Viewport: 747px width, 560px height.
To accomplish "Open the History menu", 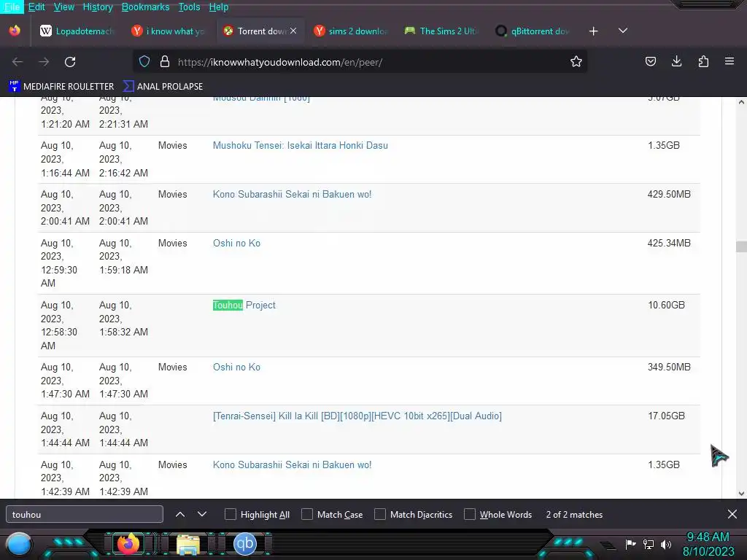I will pyautogui.click(x=98, y=7).
